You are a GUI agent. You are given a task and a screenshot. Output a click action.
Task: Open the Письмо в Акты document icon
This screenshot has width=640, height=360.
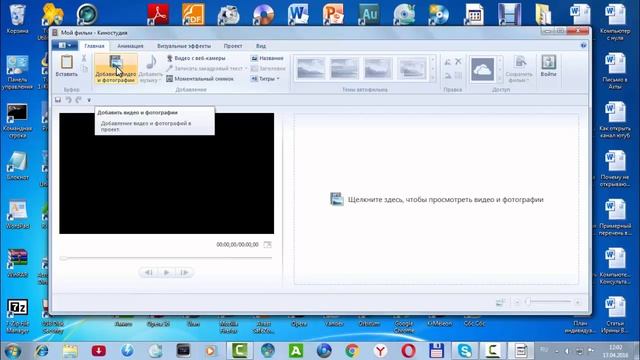615,71
